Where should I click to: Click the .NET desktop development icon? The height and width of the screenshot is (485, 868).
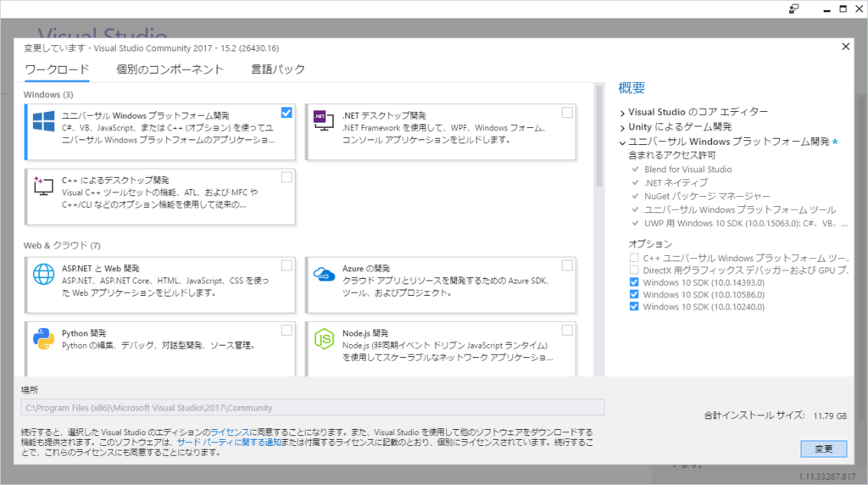(324, 120)
